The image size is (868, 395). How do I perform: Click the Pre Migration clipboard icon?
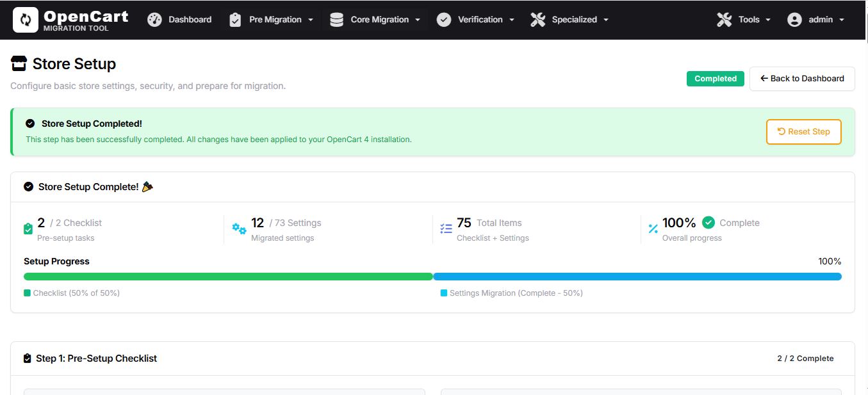point(235,20)
